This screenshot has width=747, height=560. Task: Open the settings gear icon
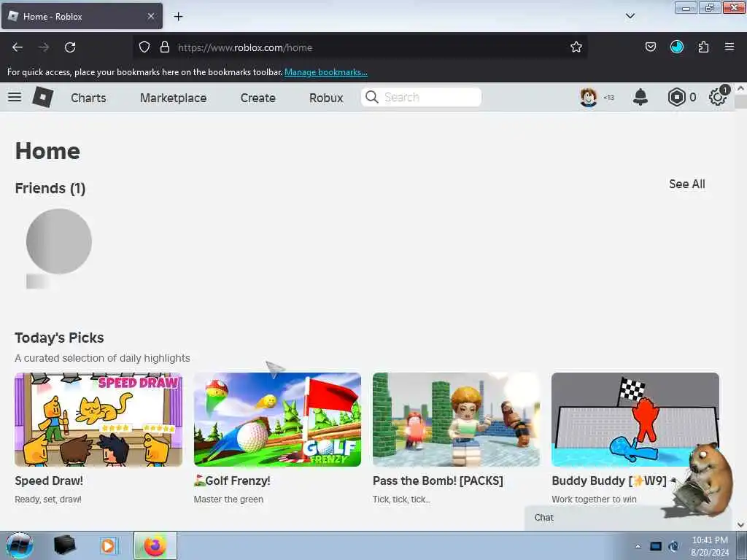pos(717,97)
